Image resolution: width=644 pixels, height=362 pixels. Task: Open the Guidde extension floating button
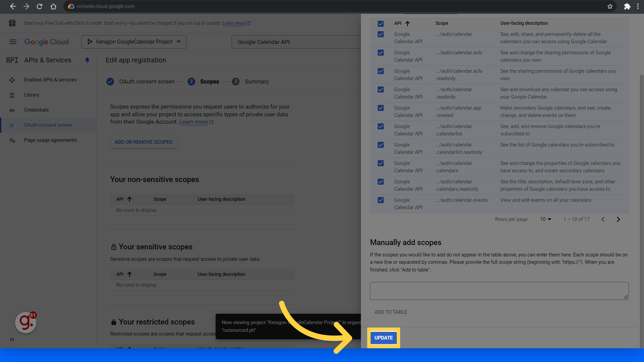pyautogui.click(x=26, y=322)
